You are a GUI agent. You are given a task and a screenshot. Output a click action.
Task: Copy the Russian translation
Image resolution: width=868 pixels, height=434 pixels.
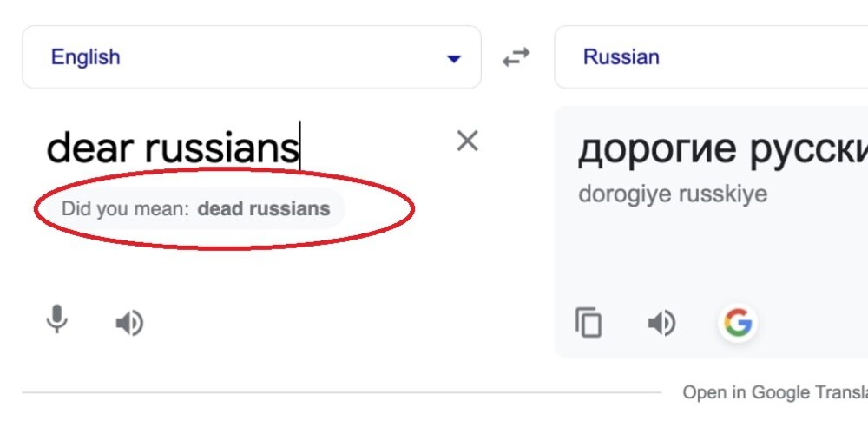589,322
